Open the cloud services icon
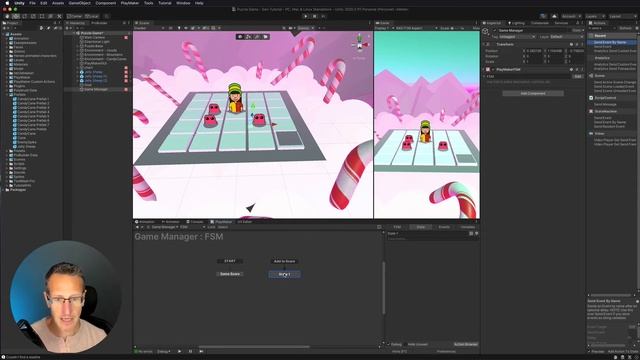The image size is (640, 360). (554, 16)
